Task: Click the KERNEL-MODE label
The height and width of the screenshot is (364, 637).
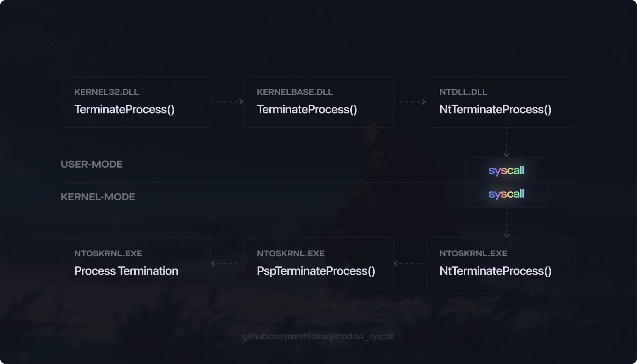Action: 98,197
